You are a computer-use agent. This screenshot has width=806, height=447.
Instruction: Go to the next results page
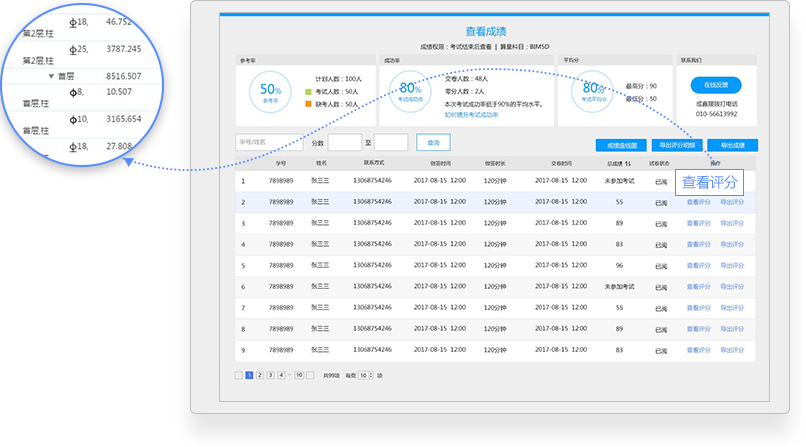tap(311, 375)
